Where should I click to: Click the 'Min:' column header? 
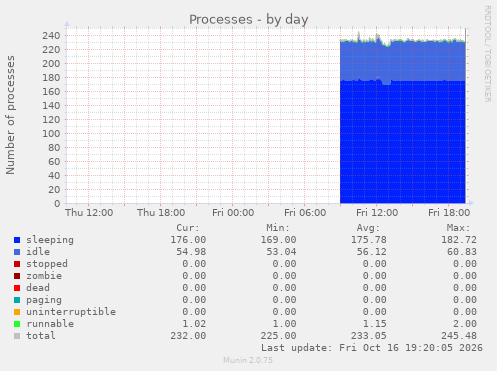coord(278,228)
